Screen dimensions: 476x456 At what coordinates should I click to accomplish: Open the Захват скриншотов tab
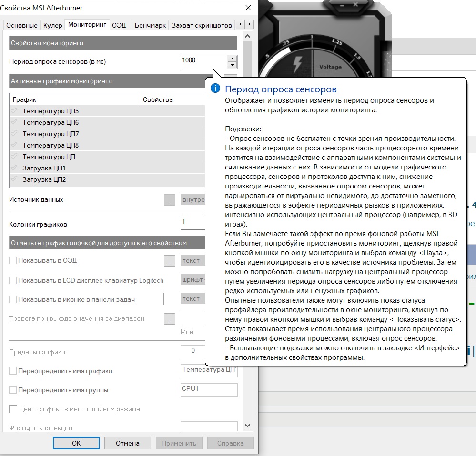point(202,26)
